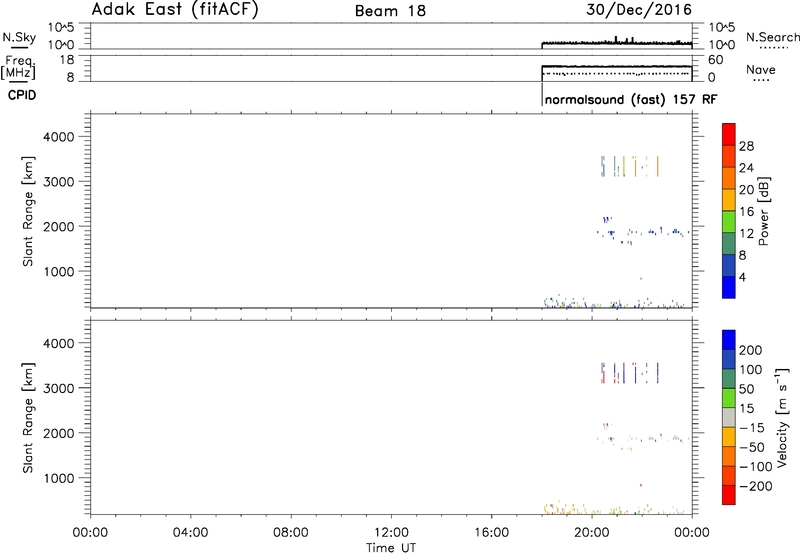Click the Power panel "Slant Range [km]" label

point(28,211)
